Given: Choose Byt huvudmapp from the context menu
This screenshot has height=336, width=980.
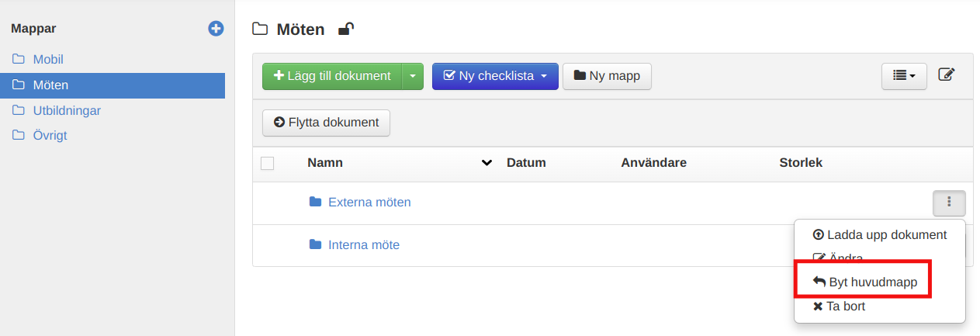Looking at the screenshot, I should (x=864, y=282).
